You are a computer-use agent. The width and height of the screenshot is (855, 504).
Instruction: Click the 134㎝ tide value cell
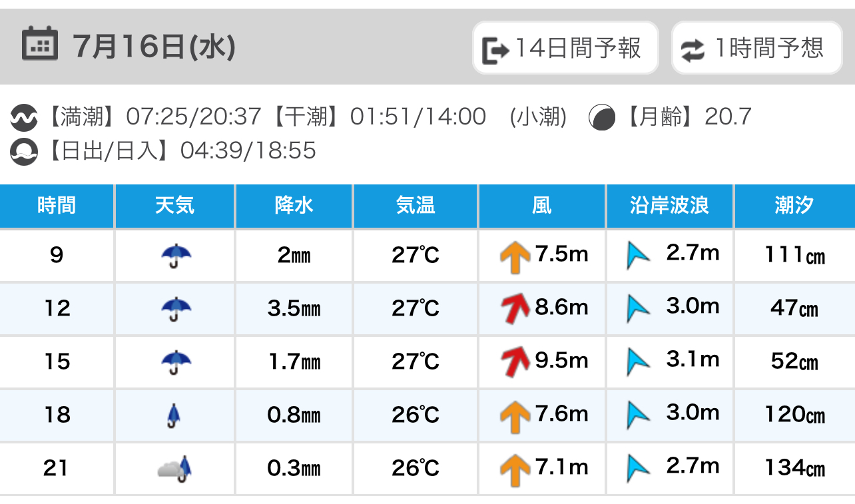coord(794,468)
